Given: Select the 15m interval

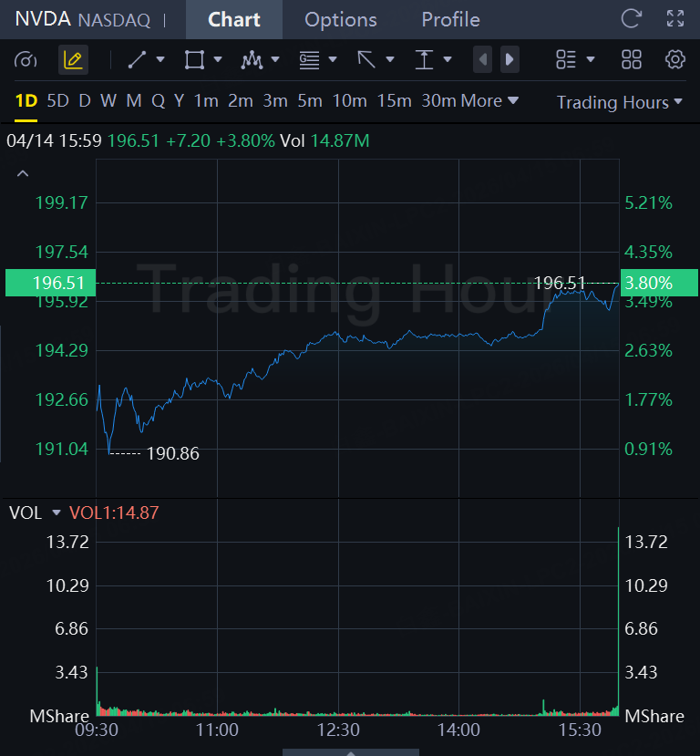Looking at the screenshot, I should [x=394, y=101].
